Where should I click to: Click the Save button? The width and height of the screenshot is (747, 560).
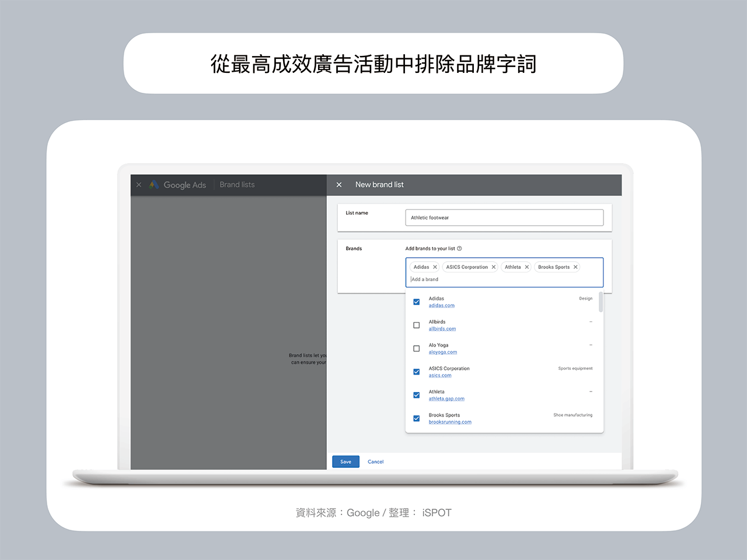[x=346, y=461]
